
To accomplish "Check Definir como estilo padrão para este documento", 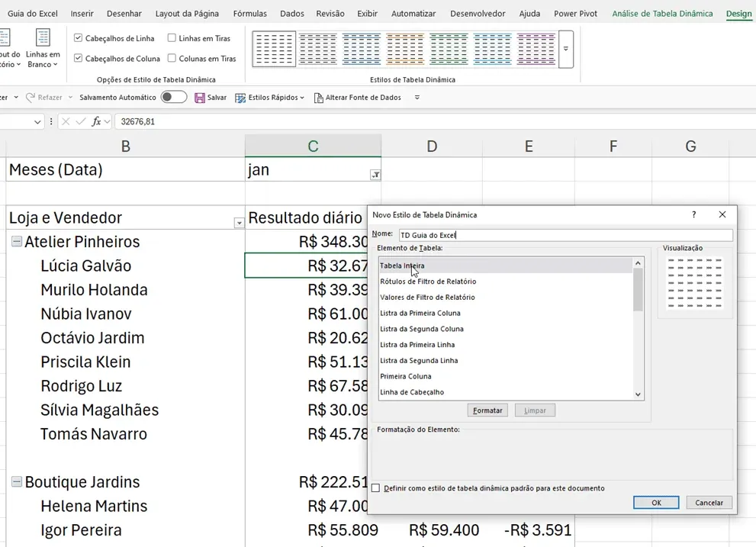I will click(x=376, y=488).
